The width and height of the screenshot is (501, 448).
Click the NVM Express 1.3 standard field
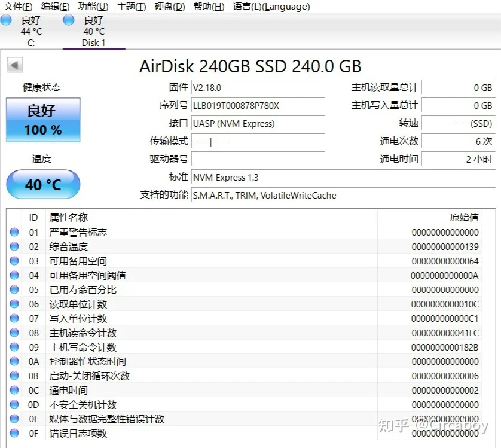(344, 177)
